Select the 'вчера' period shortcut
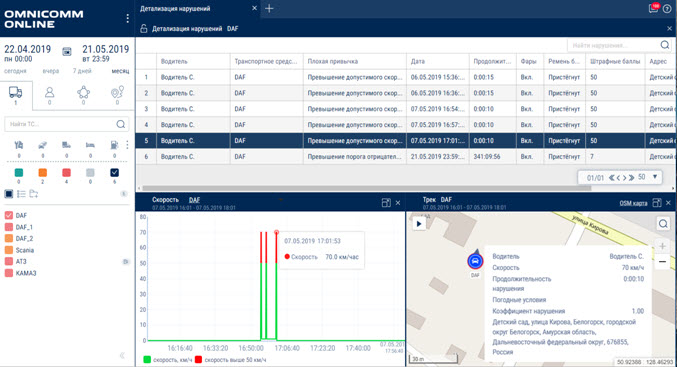Viewport: 677px width, 367px height. coord(51,71)
